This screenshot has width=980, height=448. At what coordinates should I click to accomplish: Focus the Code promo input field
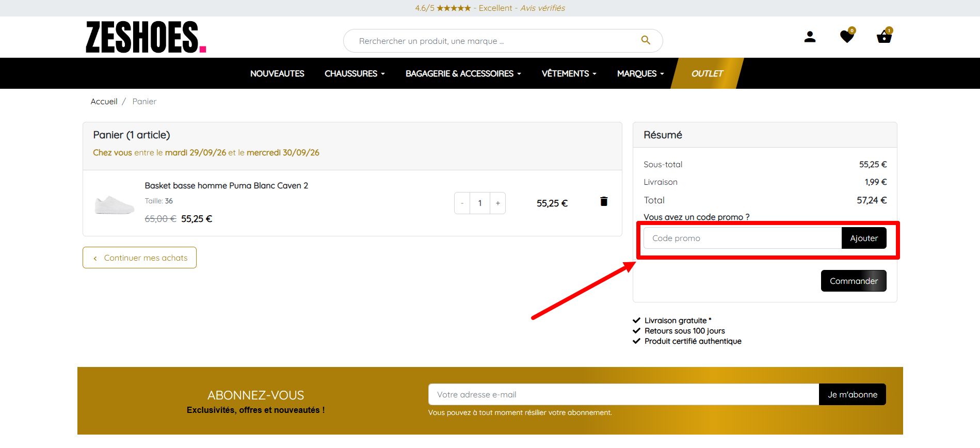click(743, 238)
